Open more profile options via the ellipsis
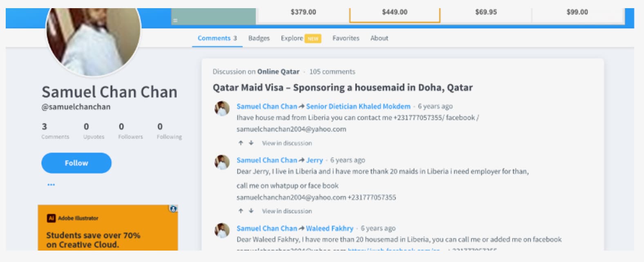 tap(50, 184)
